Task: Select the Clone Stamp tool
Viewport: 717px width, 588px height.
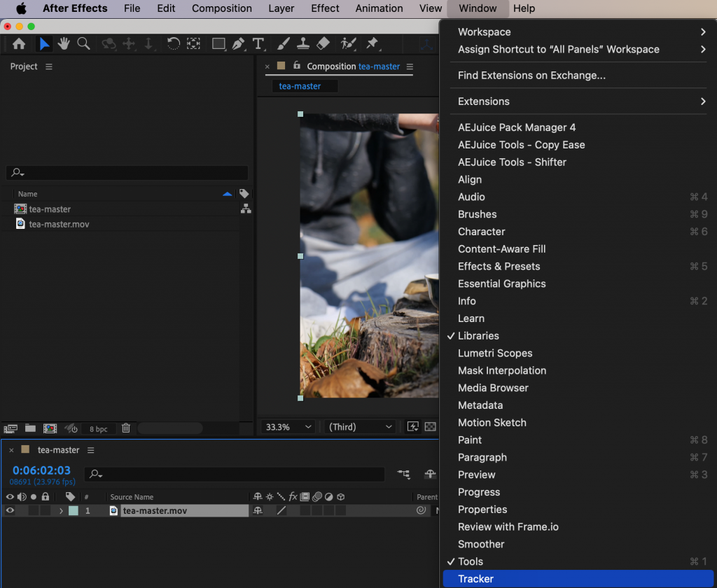Action: (x=302, y=43)
